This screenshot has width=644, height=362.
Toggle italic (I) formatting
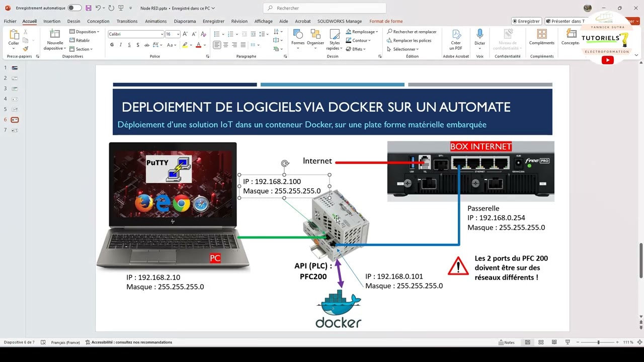[x=121, y=45]
